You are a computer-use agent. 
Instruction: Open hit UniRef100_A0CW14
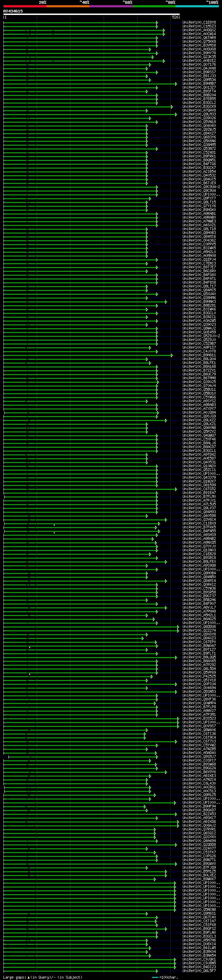pyautogui.click(x=199, y=34)
